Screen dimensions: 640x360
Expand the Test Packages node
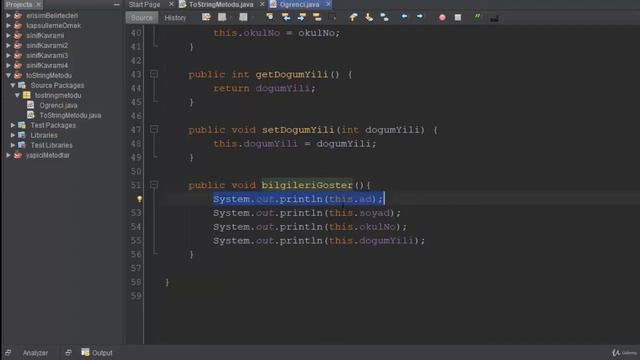click(13, 125)
